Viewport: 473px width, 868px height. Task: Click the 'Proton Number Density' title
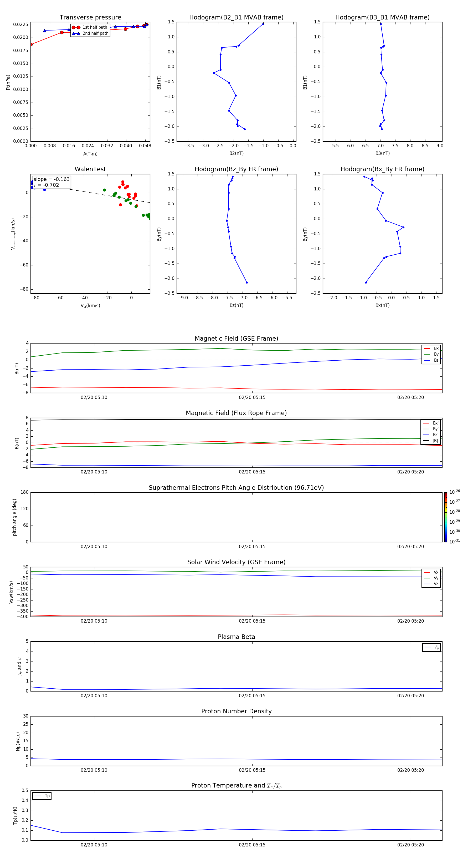pos(236,711)
